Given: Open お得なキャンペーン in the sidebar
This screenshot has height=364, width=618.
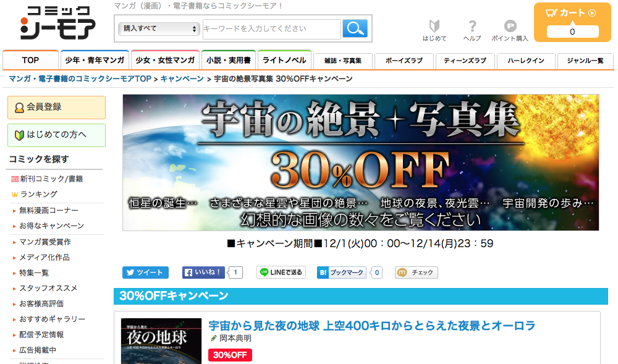Looking at the screenshot, I should [51, 226].
